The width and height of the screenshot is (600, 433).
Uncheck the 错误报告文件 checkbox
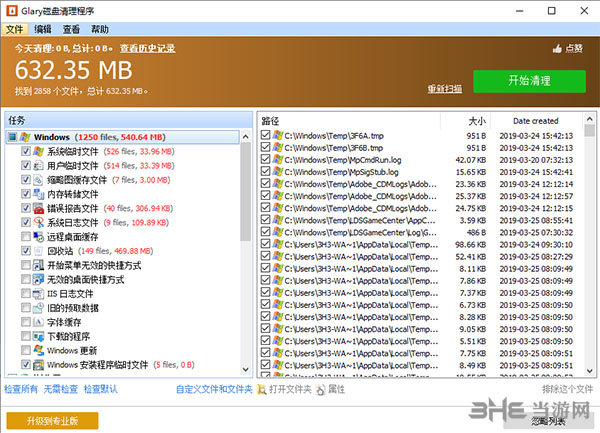point(26,208)
